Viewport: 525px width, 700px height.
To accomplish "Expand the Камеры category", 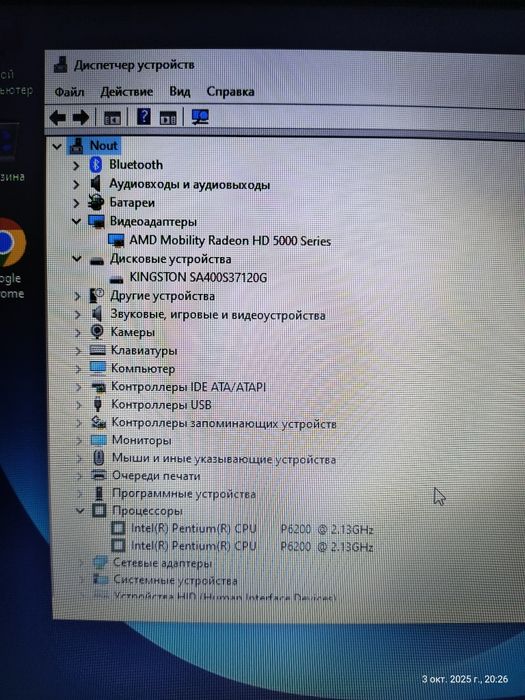I will (78, 333).
